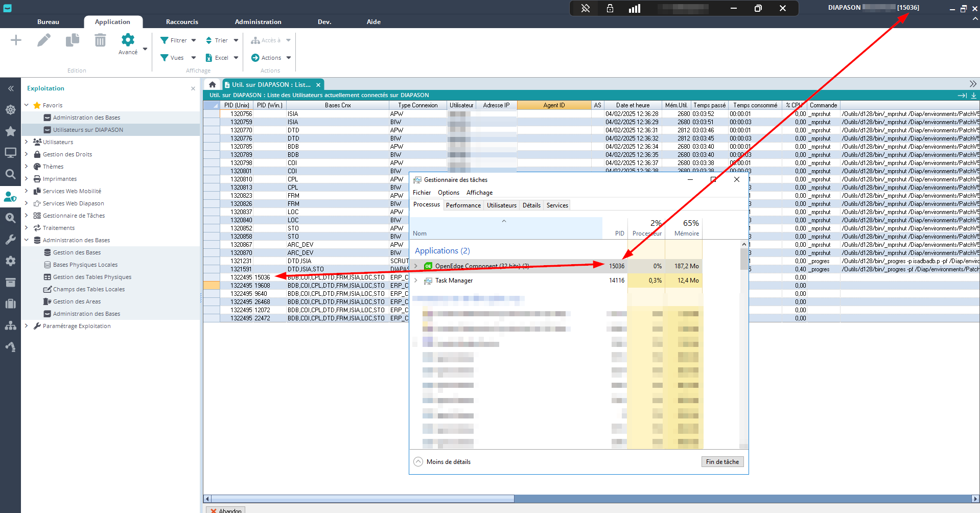980x513 pixels.
Task: Click the pencil edit icon in the ribbon
Action: [x=44, y=40]
